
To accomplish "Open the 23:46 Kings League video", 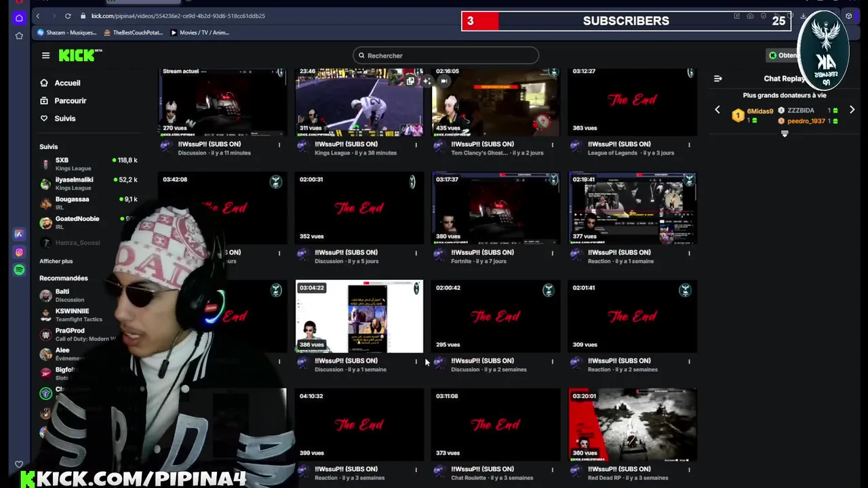I will coord(359,102).
